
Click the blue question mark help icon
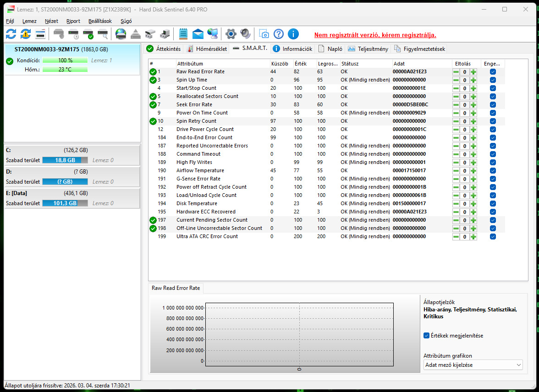pos(279,34)
